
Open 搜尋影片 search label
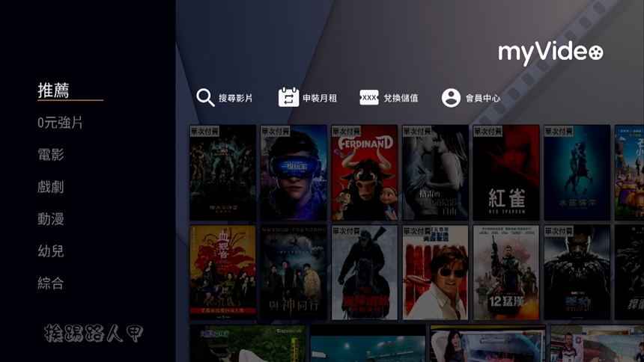[x=235, y=98]
